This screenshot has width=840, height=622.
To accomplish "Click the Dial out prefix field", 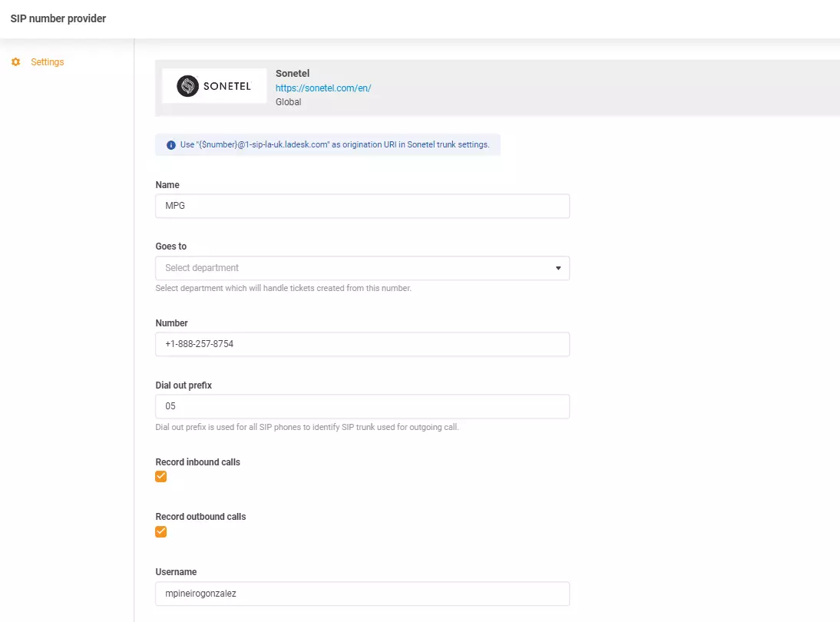I will [362, 406].
